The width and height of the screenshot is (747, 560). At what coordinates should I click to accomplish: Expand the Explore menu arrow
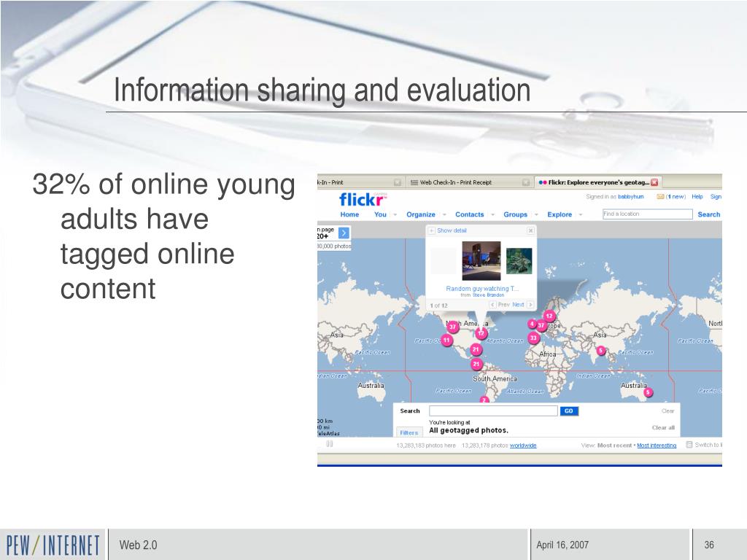[580, 215]
